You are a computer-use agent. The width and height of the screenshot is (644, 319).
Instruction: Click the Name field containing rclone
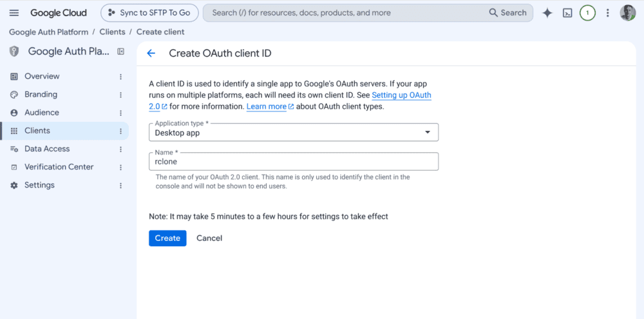(294, 162)
